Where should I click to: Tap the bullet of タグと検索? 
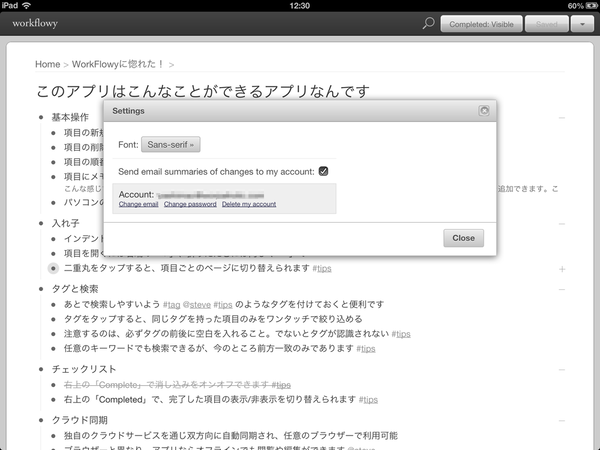point(41,289)
